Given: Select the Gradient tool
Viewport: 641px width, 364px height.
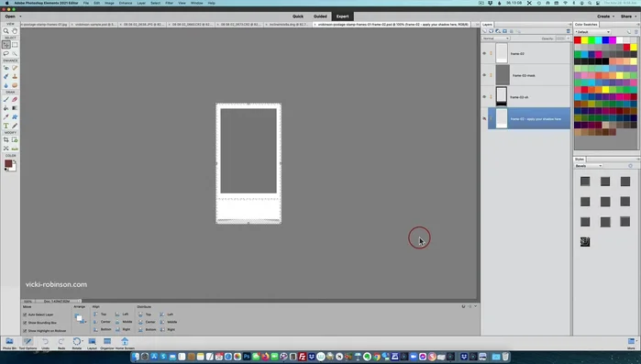Looking at the screenshot, I should tap(15, 108).
